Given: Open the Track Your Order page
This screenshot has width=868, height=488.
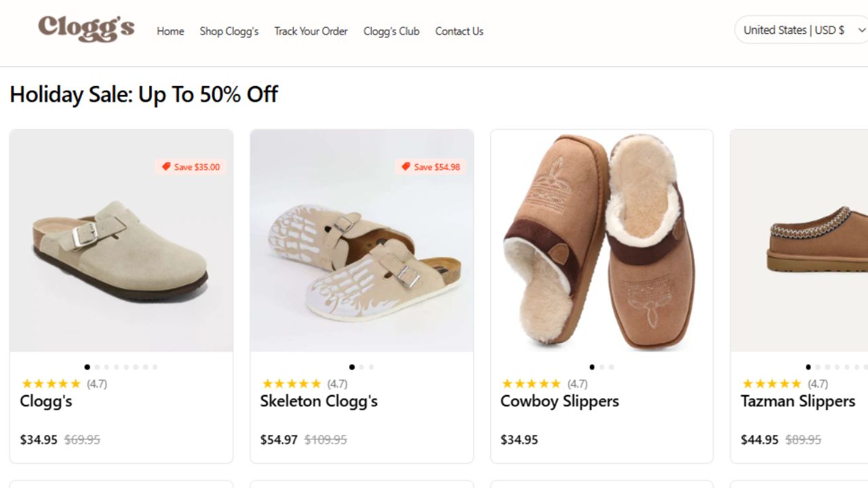Looking at the screenshot, I should [311, 31].
